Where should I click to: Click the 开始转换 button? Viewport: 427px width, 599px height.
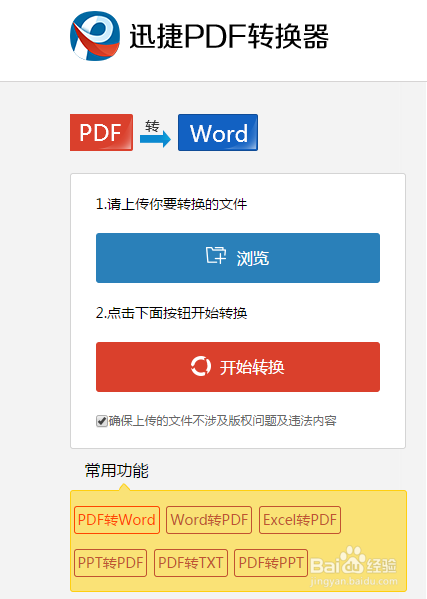pos(238,367)
